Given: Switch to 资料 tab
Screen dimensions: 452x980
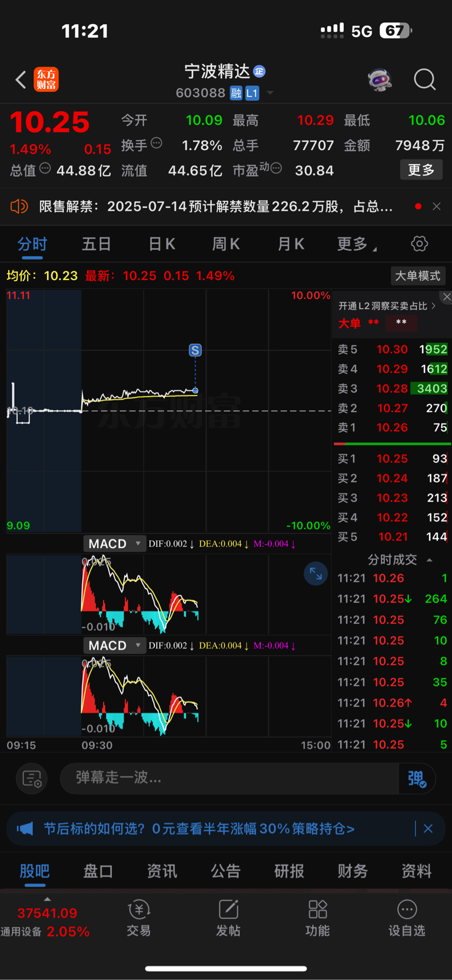Looking at the screenshot, I should (417, 871).
